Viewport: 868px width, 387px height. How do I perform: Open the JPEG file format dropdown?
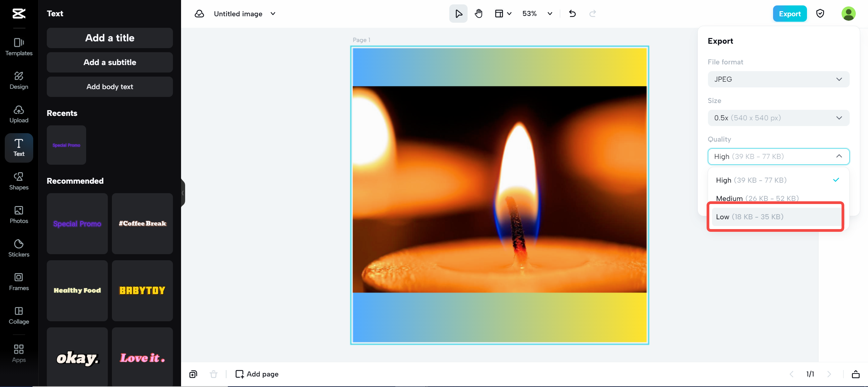(x=778, y=79)
